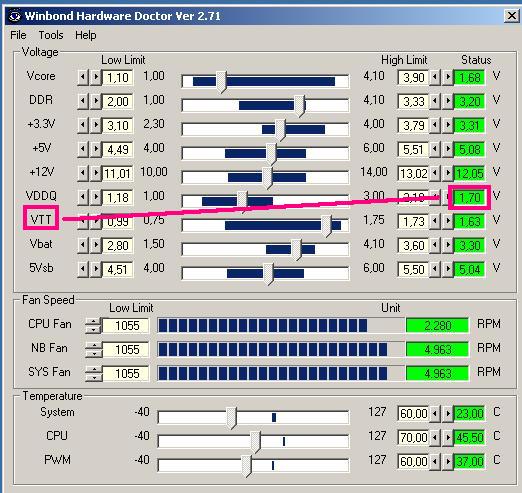Click the Vcore voltage slider handle

coord(221,82)
